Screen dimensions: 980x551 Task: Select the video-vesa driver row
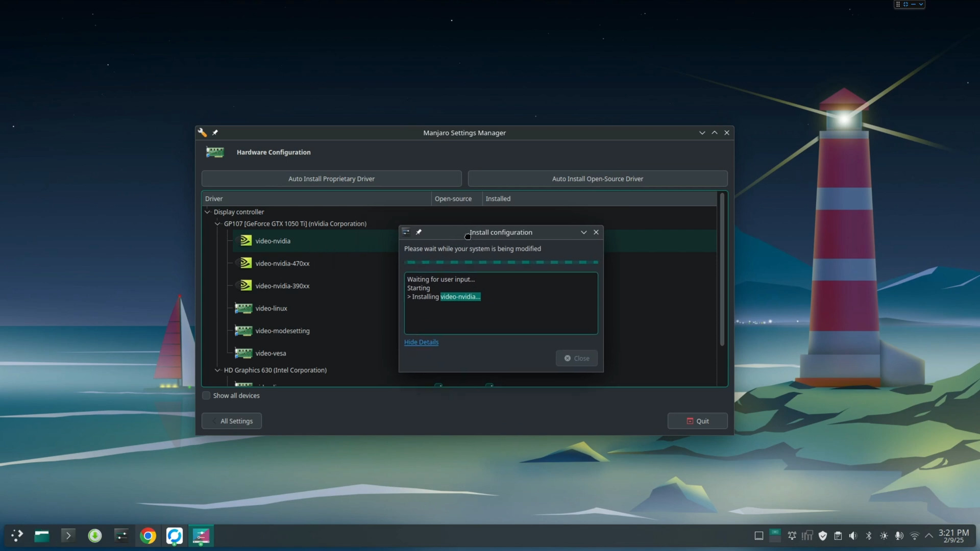315,353
